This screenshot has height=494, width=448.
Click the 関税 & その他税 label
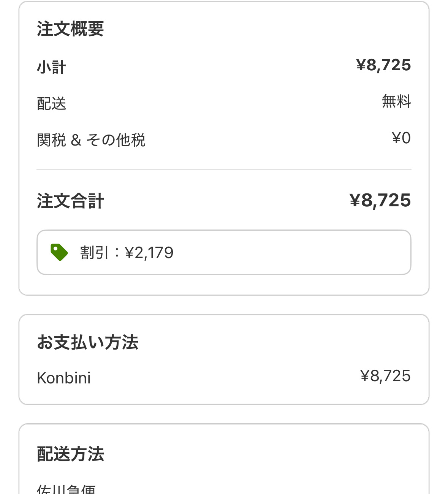[x=91, y=140]
